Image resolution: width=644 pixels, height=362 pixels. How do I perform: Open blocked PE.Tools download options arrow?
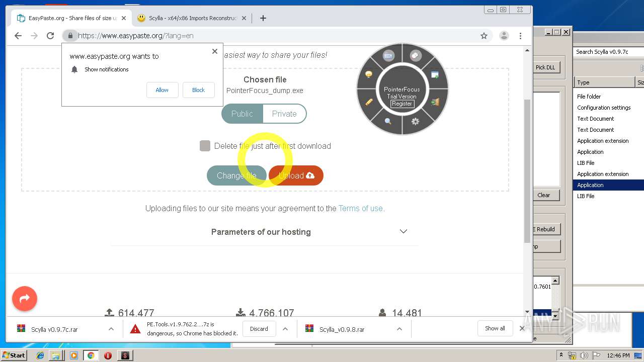pos(285,329)
